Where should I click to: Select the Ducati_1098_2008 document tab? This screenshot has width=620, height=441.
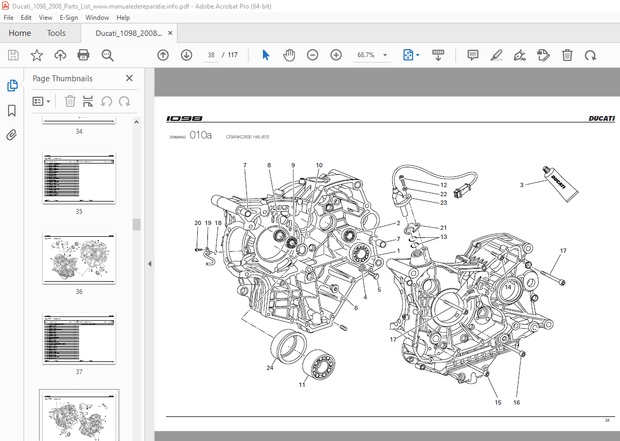(x=129, y=33)
